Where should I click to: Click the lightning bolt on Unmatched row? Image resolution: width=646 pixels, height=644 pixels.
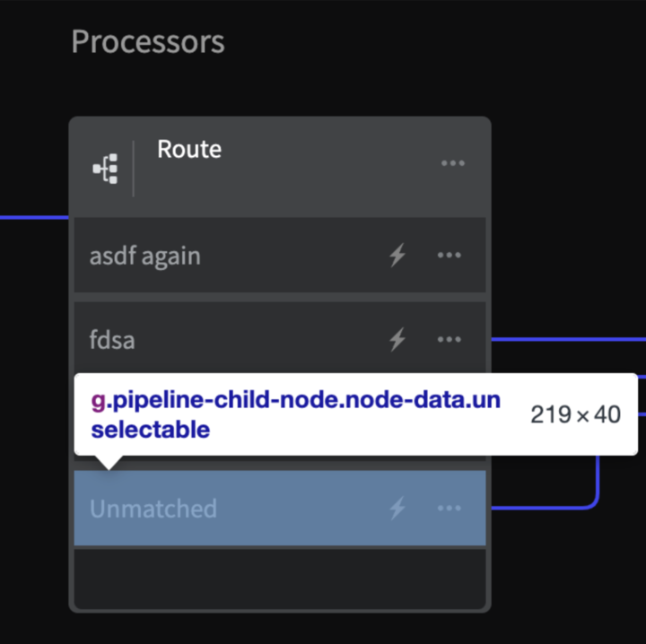click(x=397, y=509)
